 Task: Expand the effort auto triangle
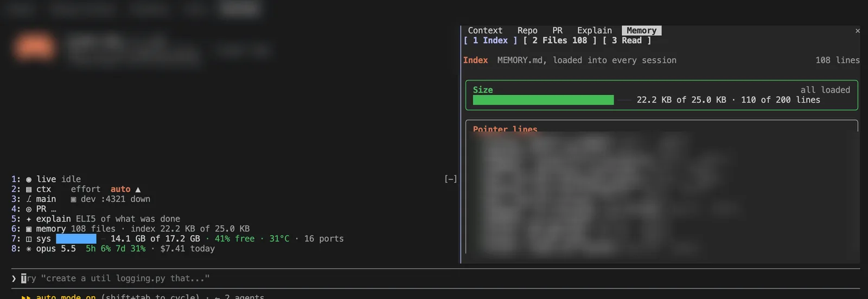(x=138, y=190)
